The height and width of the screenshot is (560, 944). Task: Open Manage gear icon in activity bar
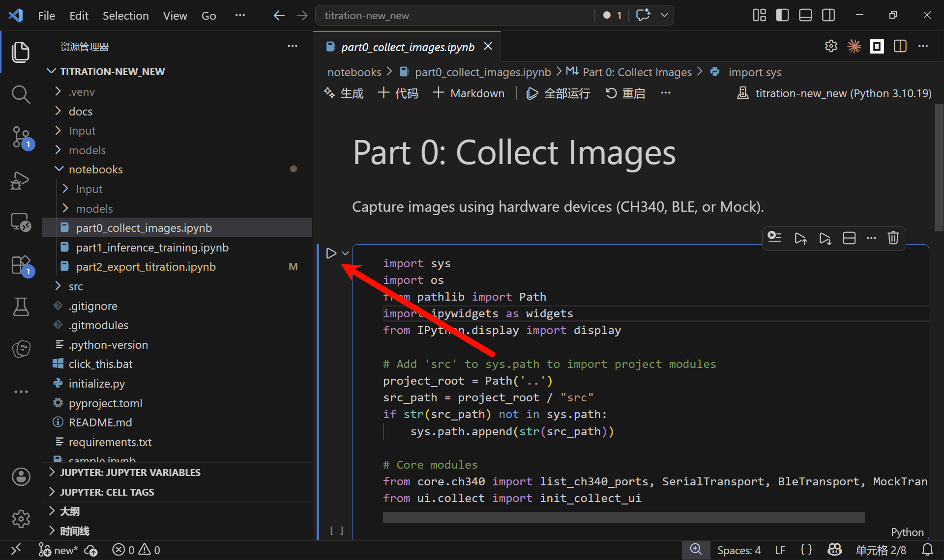(21, 519)
